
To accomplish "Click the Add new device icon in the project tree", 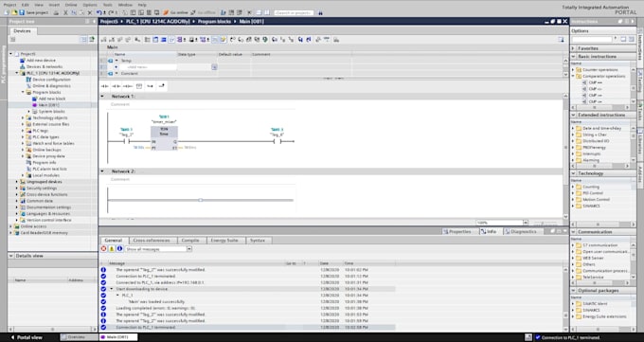I will click(x=23, y=61).
